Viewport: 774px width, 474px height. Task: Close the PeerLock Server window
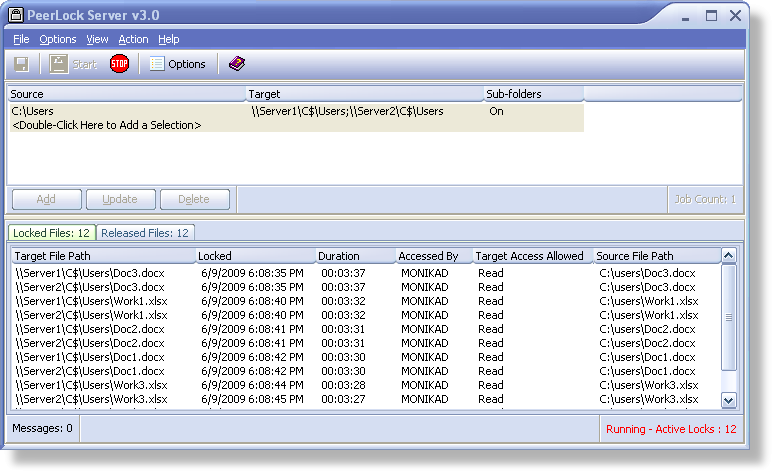(735, 16)
